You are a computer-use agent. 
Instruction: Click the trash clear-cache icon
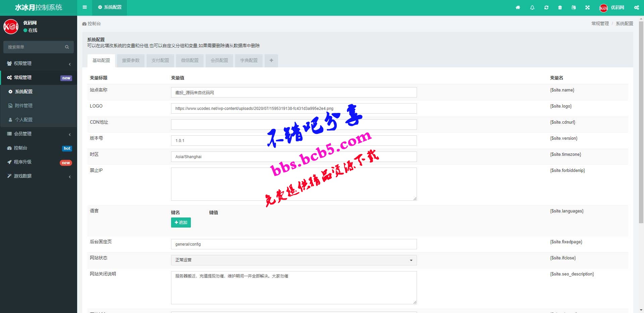tap(560, 7)
